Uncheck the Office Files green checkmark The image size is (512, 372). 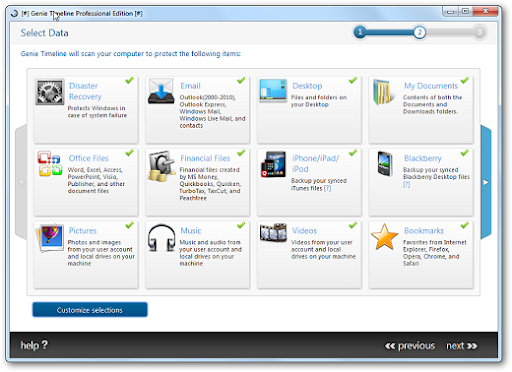(129, 153)
